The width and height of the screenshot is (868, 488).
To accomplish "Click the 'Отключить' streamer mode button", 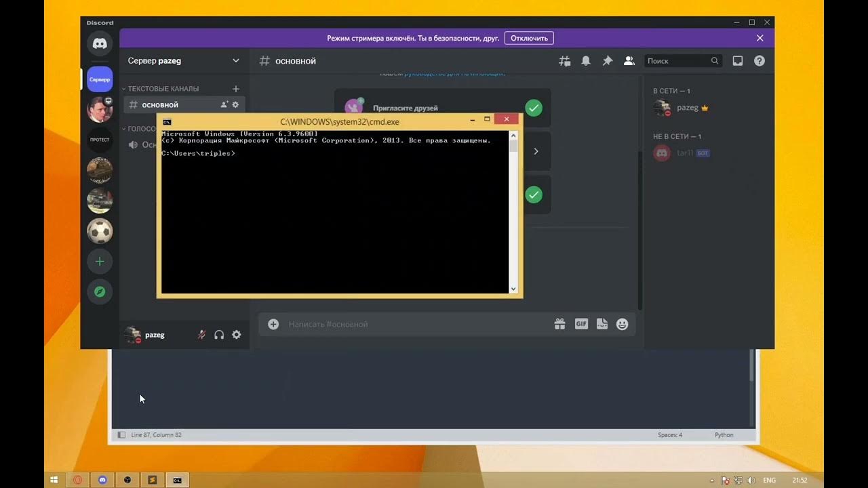I will pos(529,38).
